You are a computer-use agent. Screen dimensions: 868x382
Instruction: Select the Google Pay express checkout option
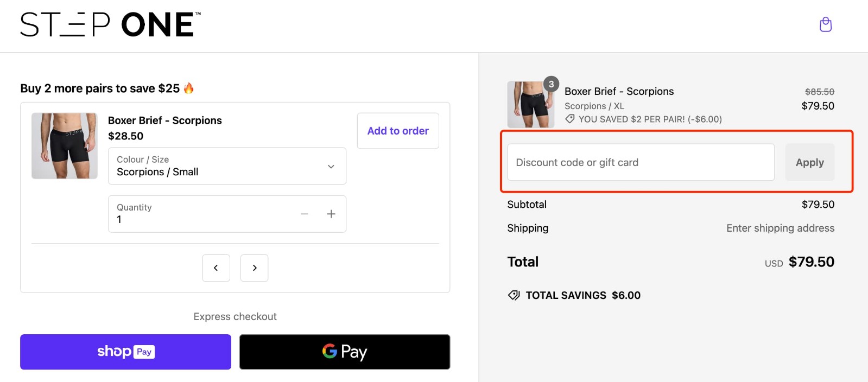pyautogui.click(x=345, y=352)
